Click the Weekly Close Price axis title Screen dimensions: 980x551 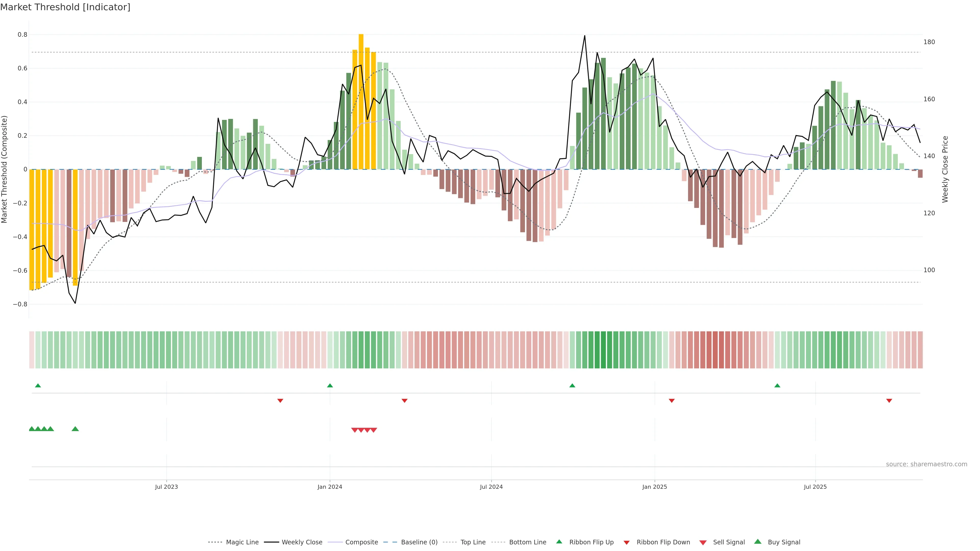click(x=945, y=169)
